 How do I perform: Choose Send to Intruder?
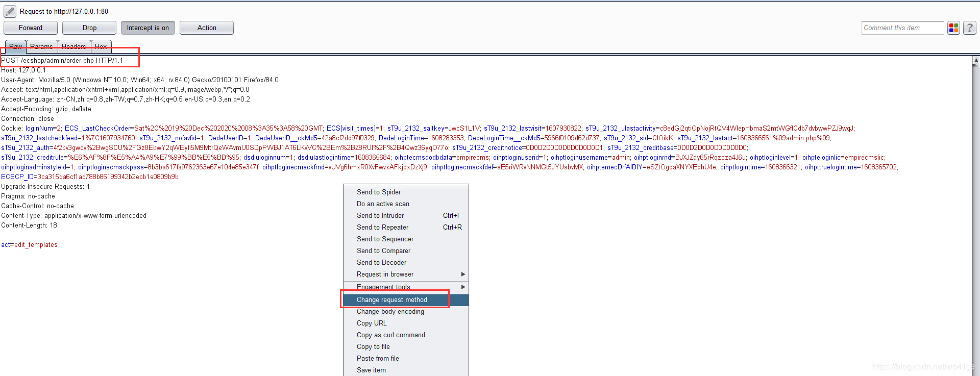pyautogui.click(x=406, y=215)
